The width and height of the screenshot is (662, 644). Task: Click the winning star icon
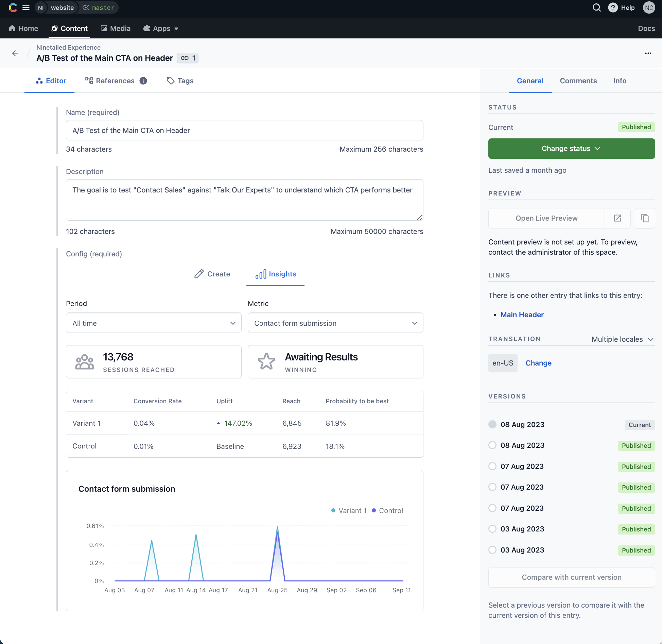[x=266, y=361]
